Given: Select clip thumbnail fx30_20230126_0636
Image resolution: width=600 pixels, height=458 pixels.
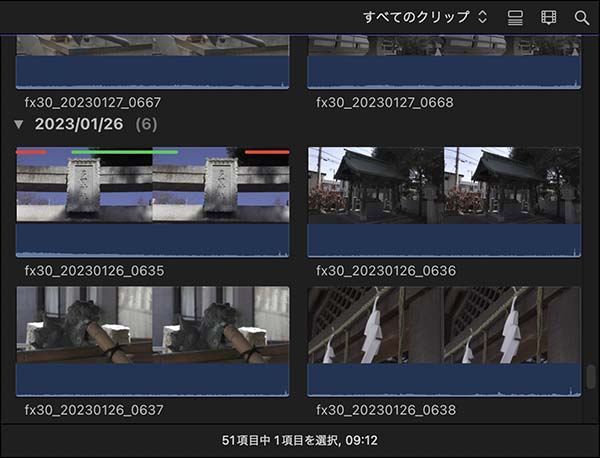Looking at the screenshot, I should pos(444,202).
